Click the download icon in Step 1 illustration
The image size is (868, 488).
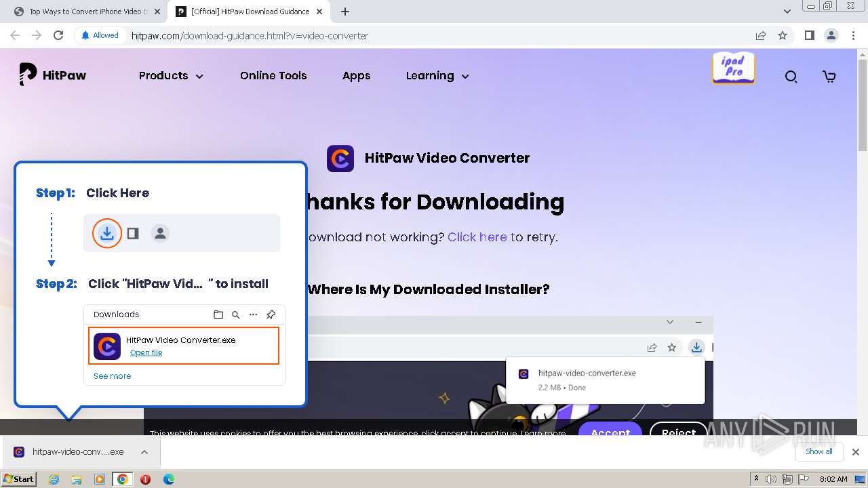[x=107, y=233]
